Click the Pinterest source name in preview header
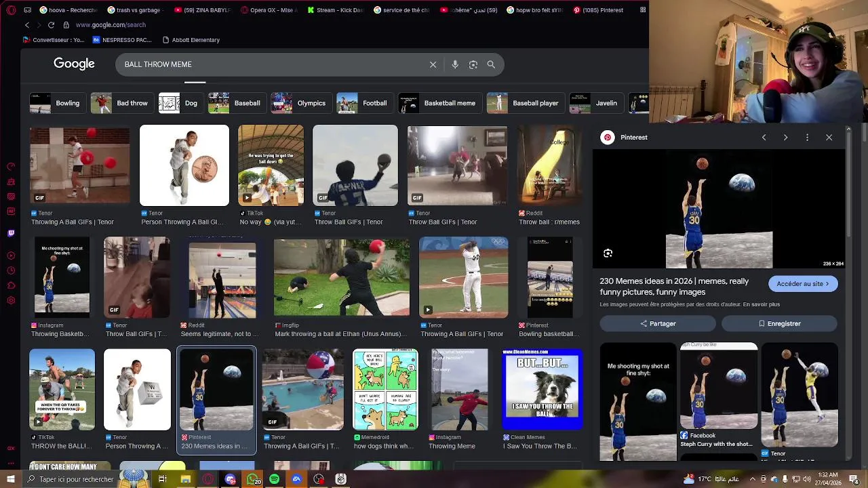 [634, 138]
